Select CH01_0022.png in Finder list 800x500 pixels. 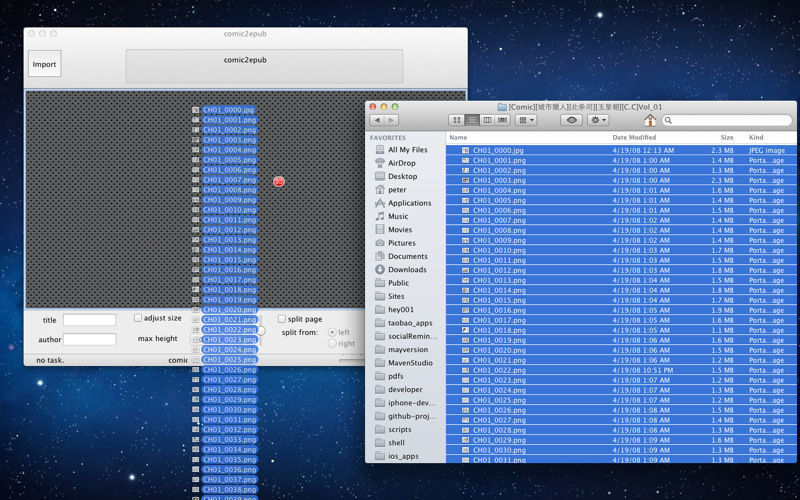621,370
